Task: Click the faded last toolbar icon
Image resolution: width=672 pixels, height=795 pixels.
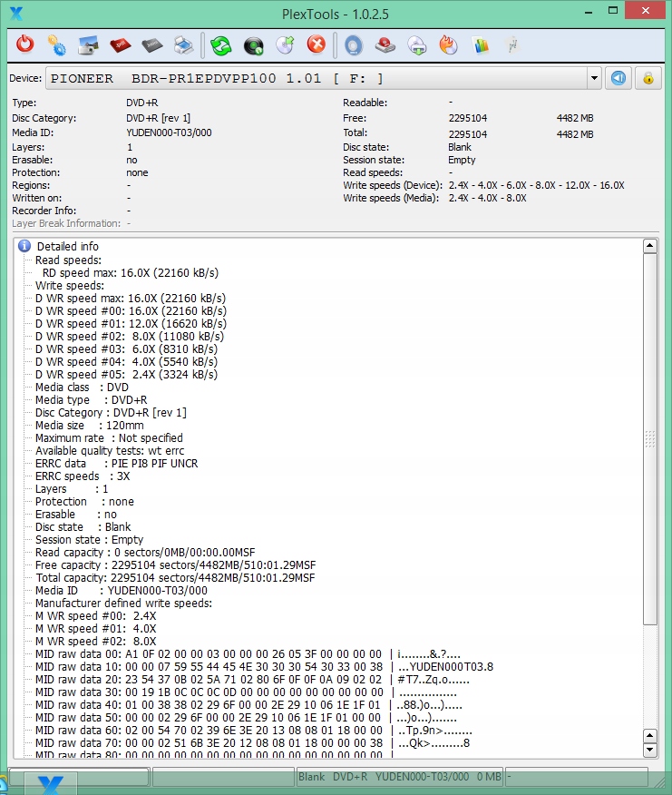Action: pos(512,45)
